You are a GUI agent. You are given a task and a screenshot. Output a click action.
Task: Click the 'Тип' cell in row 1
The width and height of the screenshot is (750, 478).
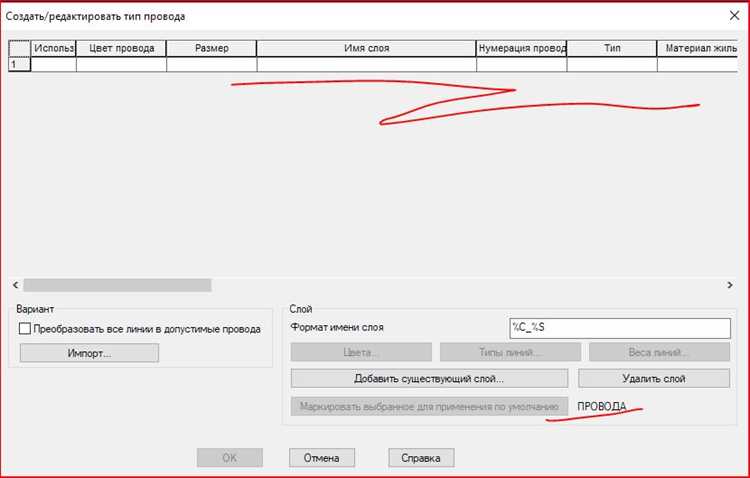pyautogui.click(x=612, y=64)
